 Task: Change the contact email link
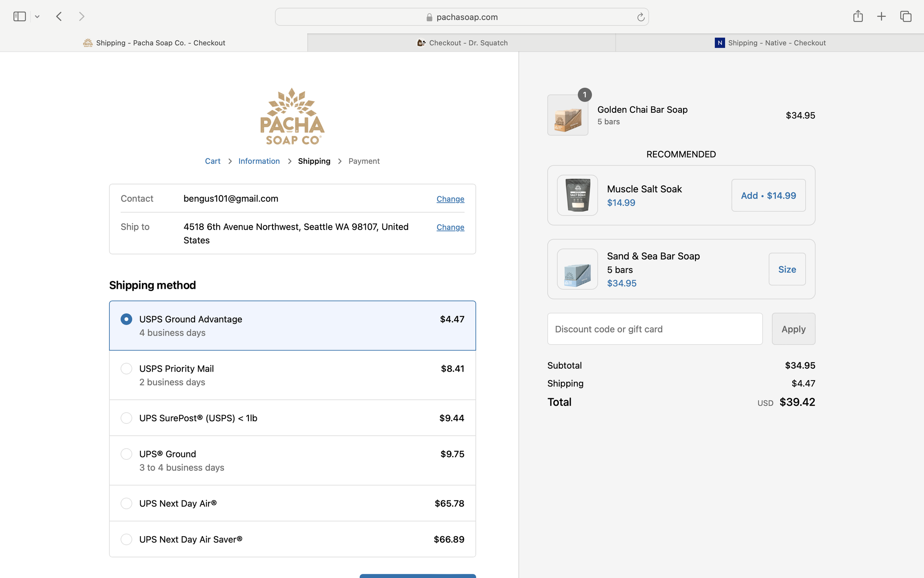coord(450,199)
